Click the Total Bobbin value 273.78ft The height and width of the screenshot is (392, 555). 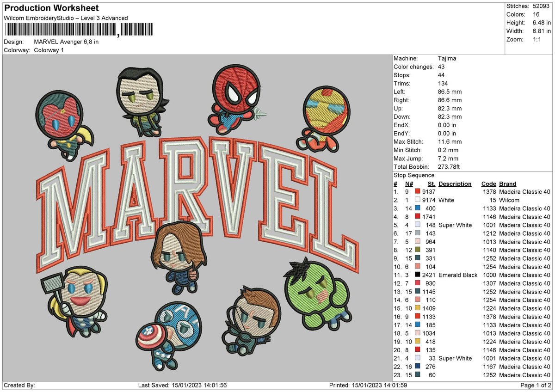[449, 167]
